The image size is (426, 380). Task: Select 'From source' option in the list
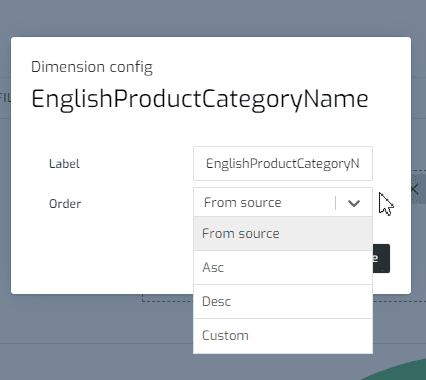[283, 234]
